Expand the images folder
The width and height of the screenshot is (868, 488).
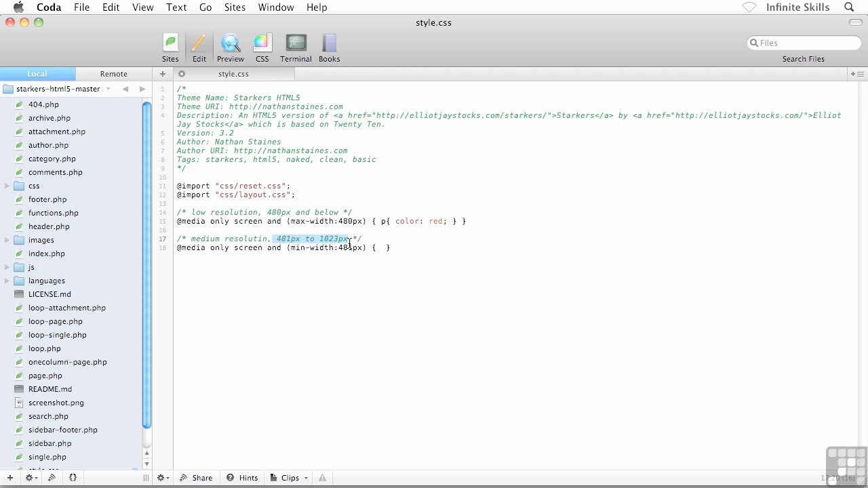7,240
